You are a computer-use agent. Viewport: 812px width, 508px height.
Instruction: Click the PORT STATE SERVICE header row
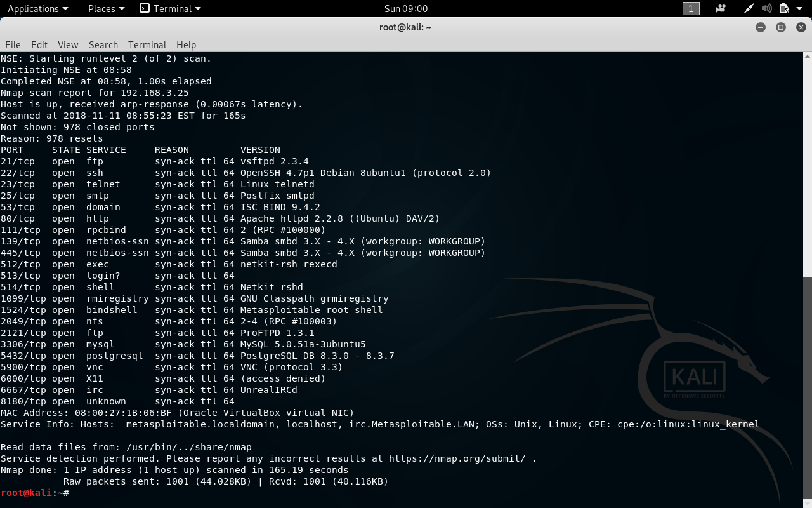tap(140, 150)
